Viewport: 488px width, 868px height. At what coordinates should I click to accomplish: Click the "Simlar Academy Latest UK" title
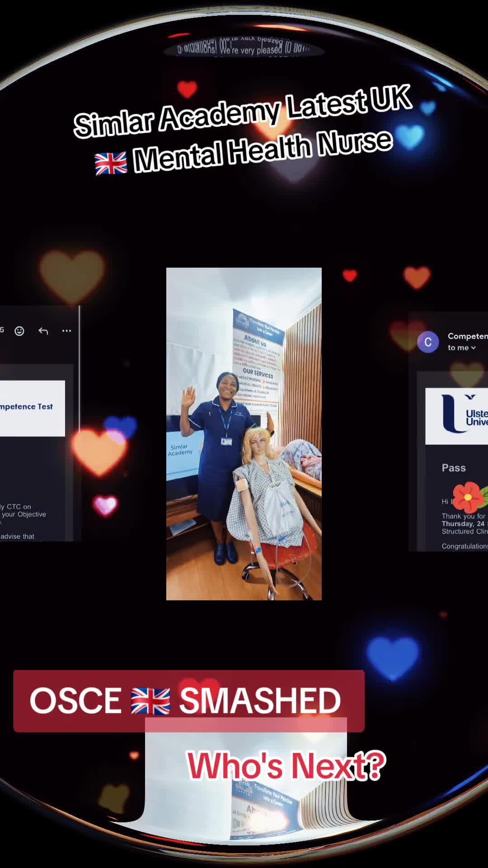tap(243, 111)
